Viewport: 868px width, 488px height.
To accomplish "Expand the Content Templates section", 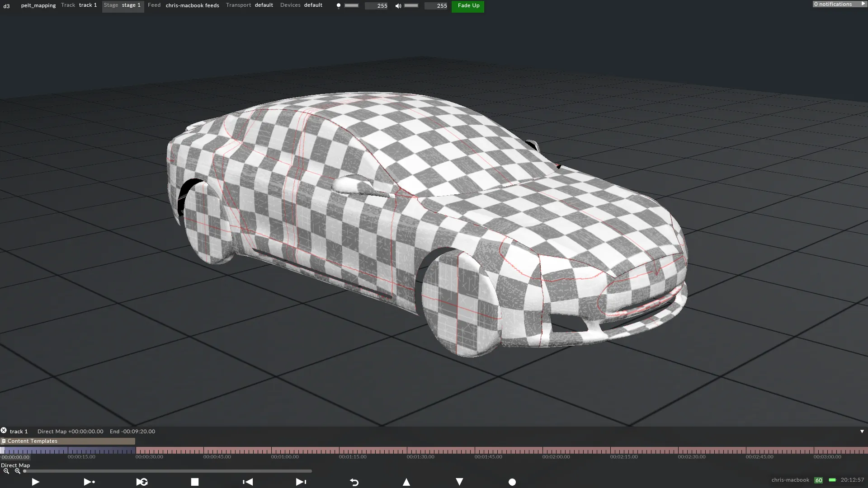I will [4, 441].
